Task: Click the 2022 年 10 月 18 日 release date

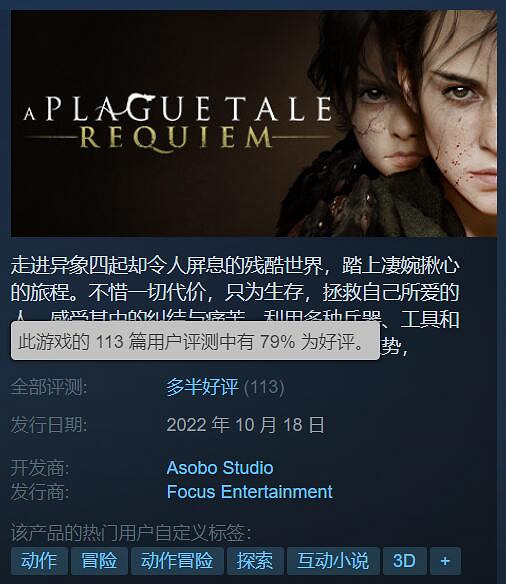Action: pos(246,425)
